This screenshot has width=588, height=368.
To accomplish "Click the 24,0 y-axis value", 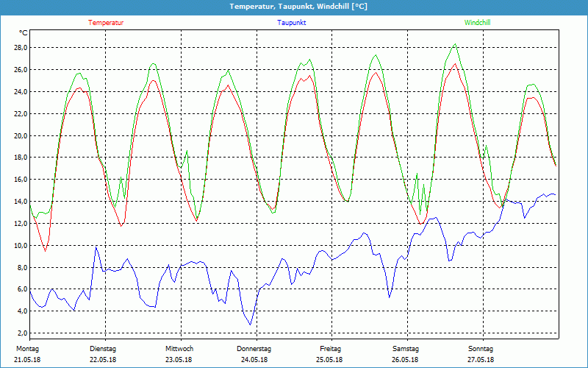I will [21, 91].
